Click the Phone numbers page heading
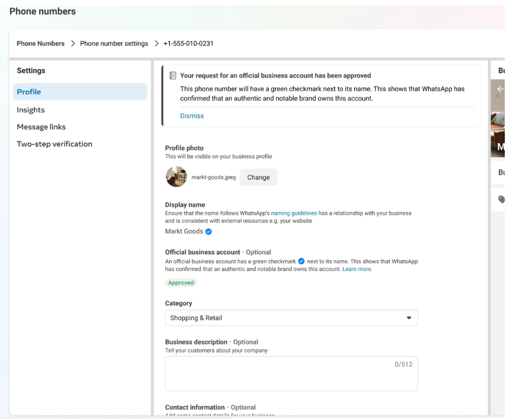The image size is (524, 420). [x=42, y=11]
